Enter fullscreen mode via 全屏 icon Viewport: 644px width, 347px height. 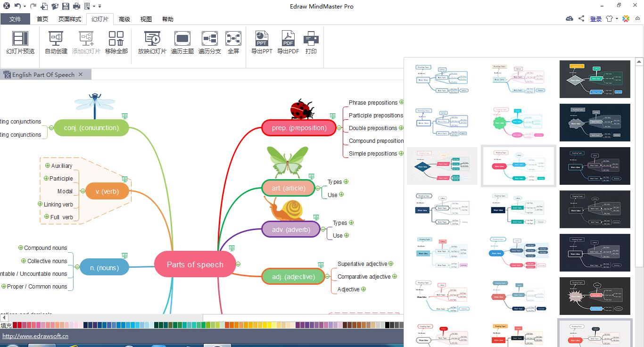pos(233,43)
